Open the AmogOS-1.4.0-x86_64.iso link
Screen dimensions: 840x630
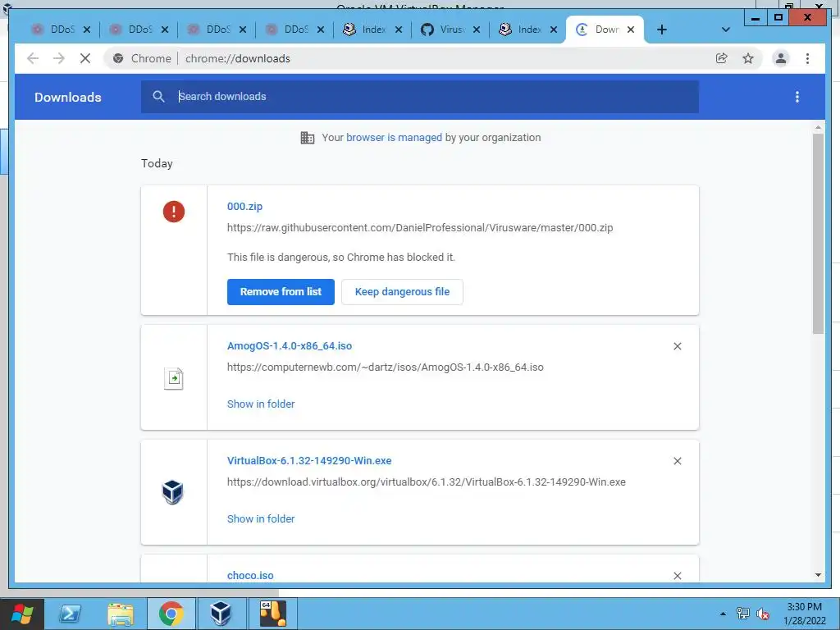[x=290, y=346]
